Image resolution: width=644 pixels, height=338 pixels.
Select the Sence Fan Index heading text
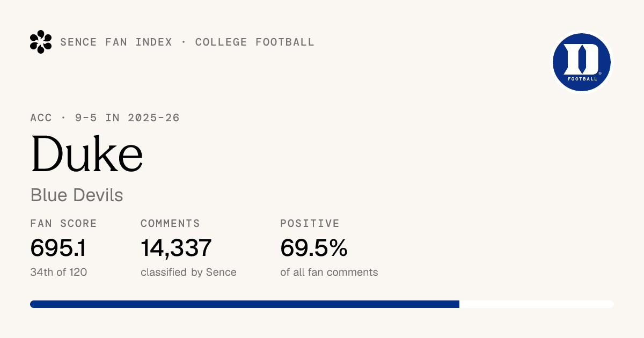[116, 42]
